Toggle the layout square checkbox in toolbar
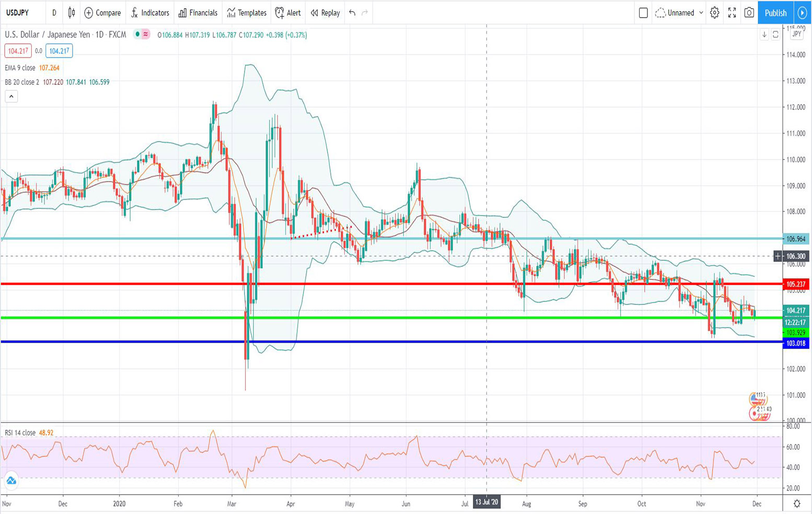The image size is (812, 514). [x=643, y=13]
